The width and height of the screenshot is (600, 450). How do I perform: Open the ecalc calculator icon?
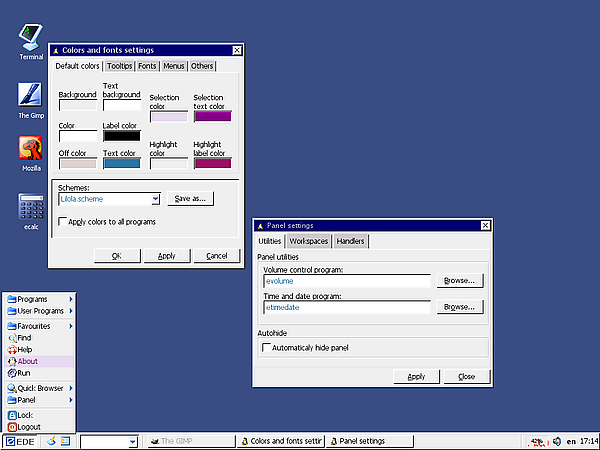[x=31, y=207]
